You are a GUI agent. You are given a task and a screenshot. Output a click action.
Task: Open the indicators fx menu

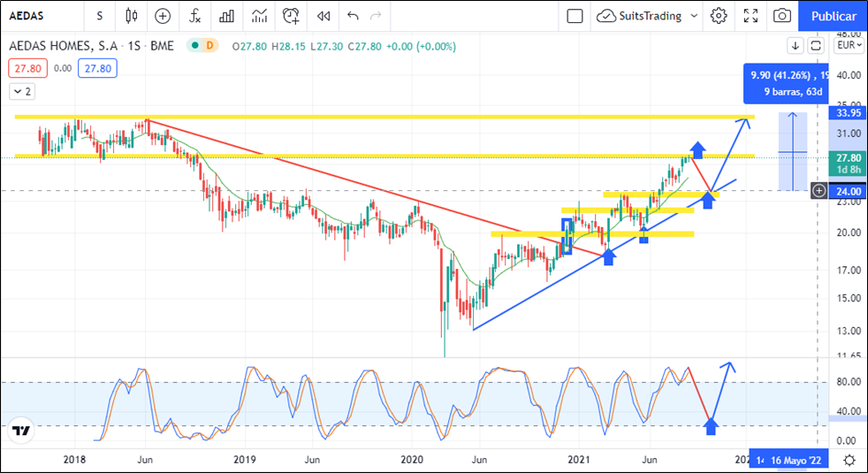coord(195,16)
